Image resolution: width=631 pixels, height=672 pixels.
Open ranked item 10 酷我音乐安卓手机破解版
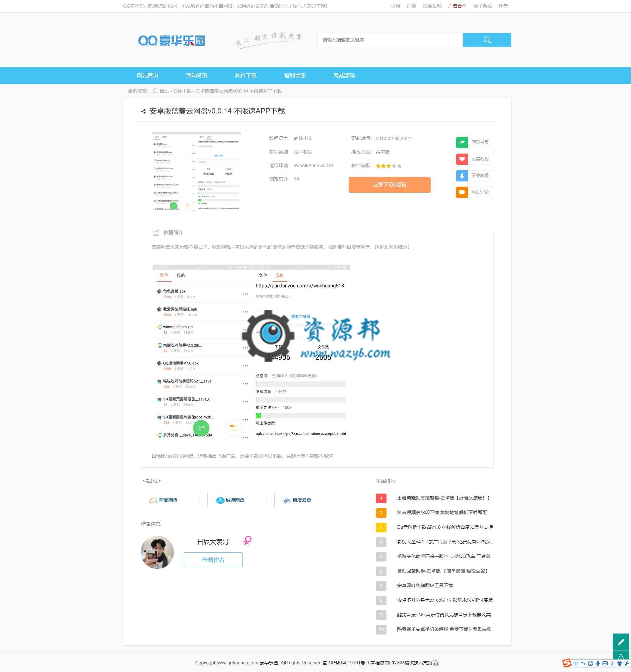444,629
